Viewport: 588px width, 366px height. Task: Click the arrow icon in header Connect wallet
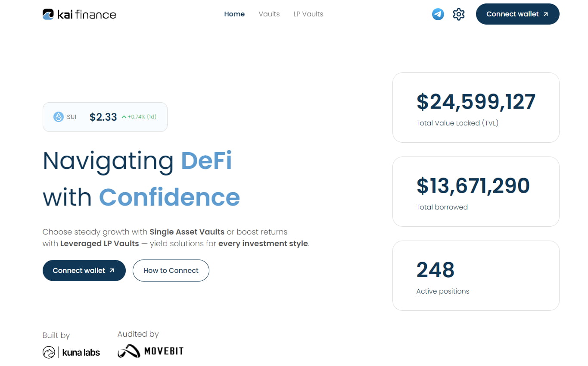pos(546,14)
